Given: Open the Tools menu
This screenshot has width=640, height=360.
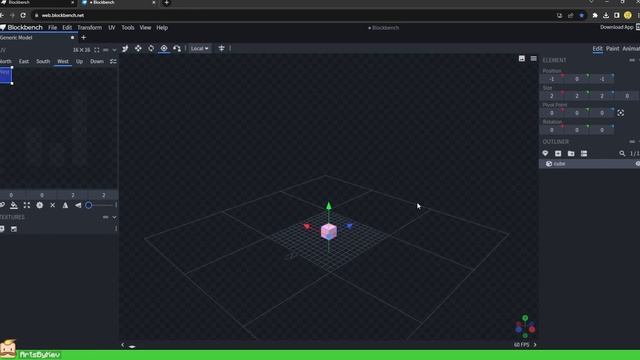Looking at the screenshot, I should 128,27.
